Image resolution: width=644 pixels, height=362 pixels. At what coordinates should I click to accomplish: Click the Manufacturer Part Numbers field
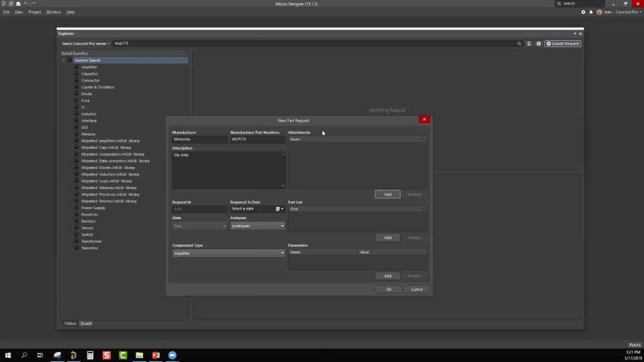258,139
